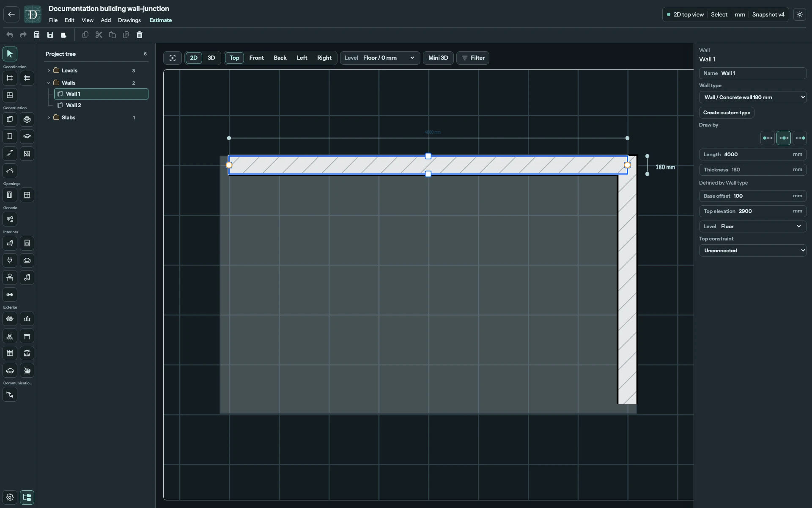Pick the car exterior tool
812x508 pixels.
coord(10,370)
